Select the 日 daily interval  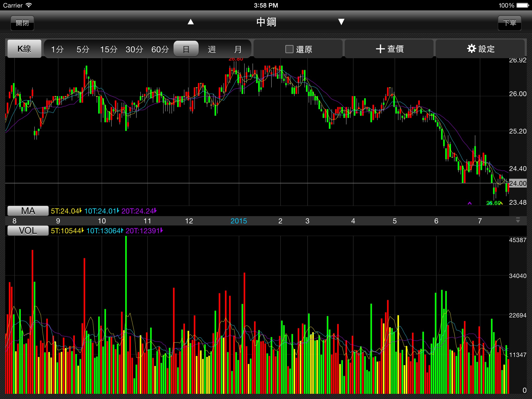pyautogui.click(x=186, y=49)
